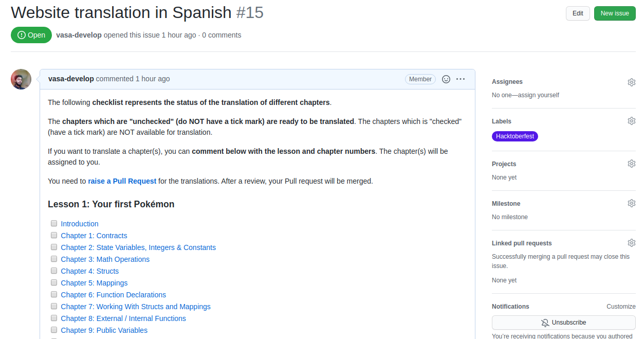Check the Chapter 3: Math Operations checkbox

(54, 259)
